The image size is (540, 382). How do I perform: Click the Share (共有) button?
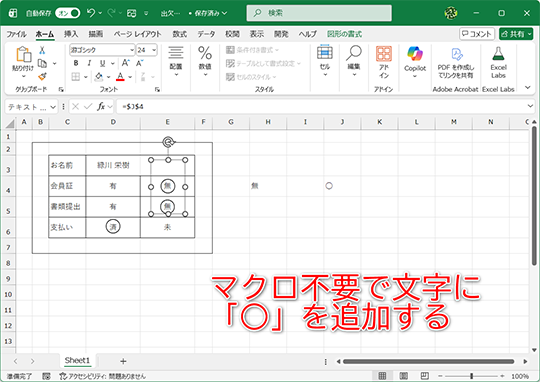point(516,34)
